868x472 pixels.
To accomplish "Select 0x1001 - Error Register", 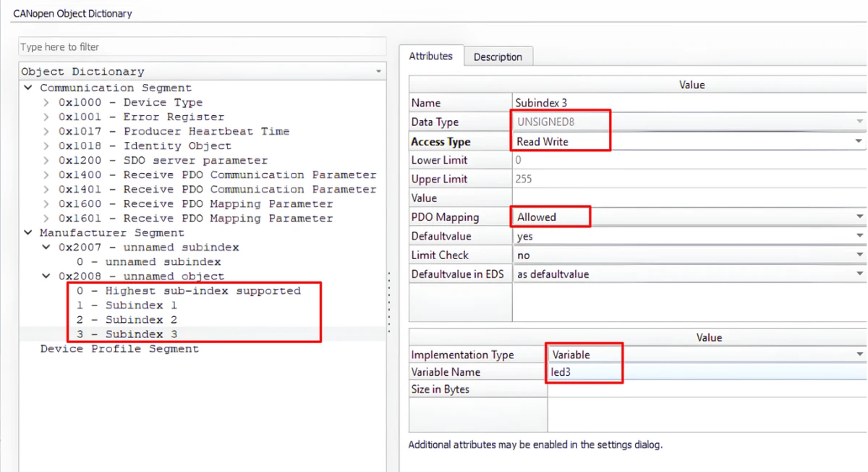I will click(141, 117).
